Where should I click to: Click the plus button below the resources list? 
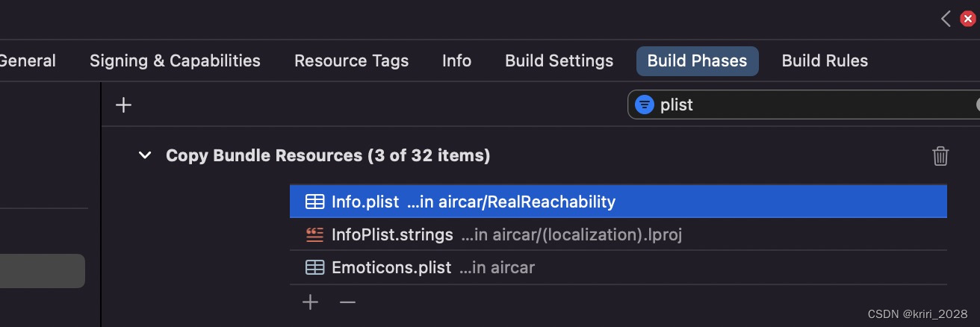pyautogui.click(x=310, y=302)
